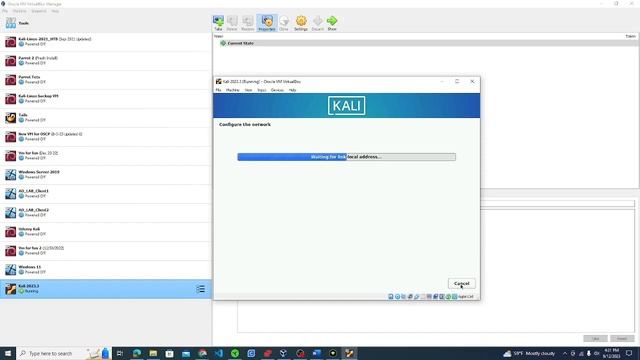Open Machine menu in Kali VM window

[x=233, y=90]
